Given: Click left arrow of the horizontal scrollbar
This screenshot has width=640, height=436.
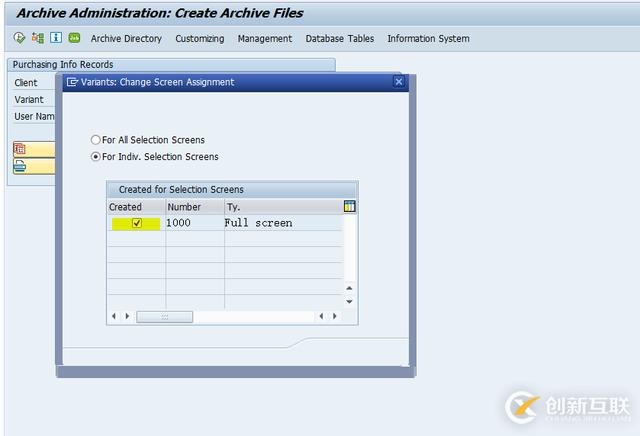Looking at the screenshot, I should coord(113,316).
